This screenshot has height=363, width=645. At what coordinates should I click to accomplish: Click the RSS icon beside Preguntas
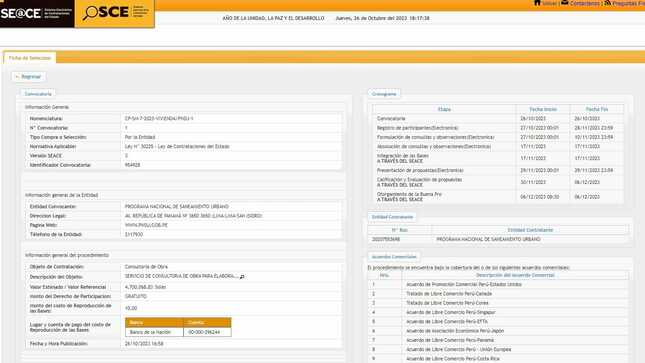tap(608, 3)
